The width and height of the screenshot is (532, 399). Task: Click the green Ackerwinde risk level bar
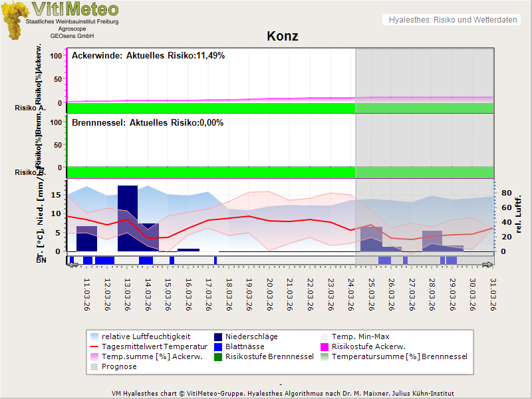211,108
